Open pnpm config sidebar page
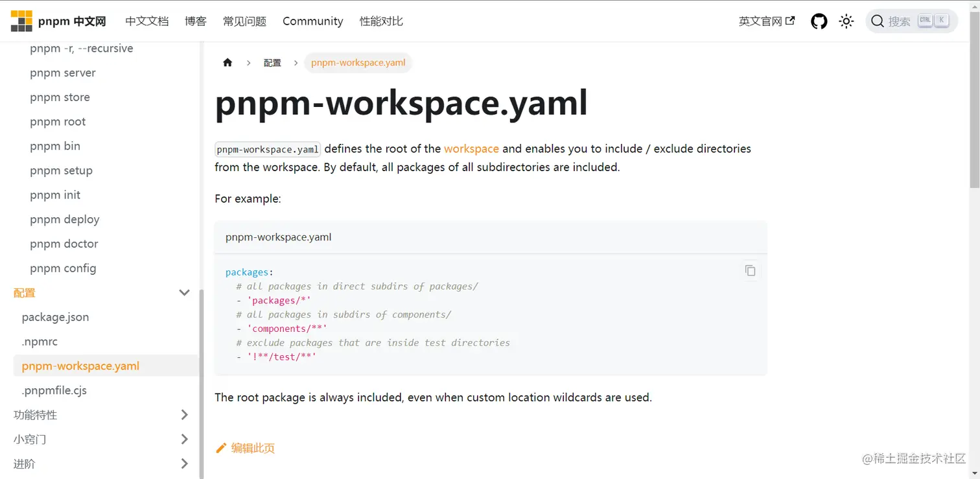 pos(63,268)
